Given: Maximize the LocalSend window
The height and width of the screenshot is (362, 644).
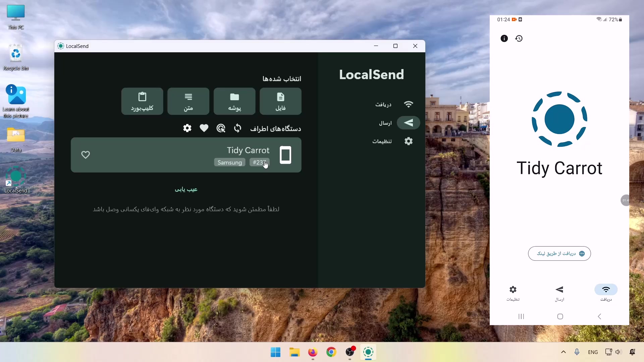Looking at the screenshot, I should tap(395, 46).
